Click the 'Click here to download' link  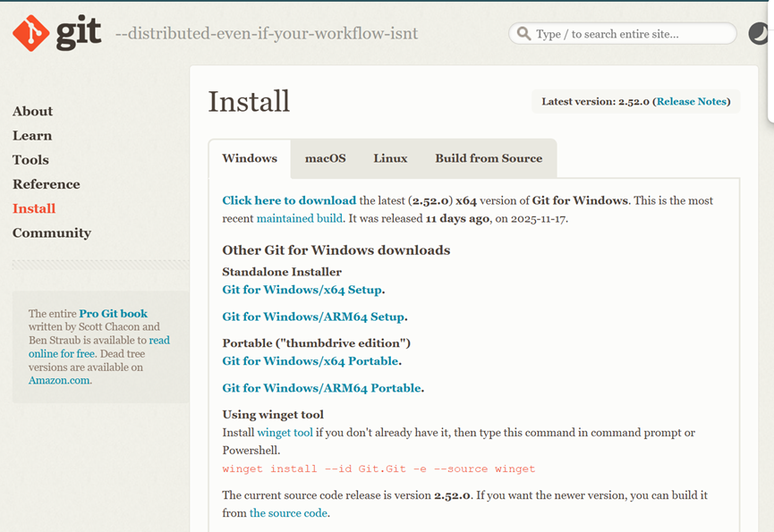(289, 200)
